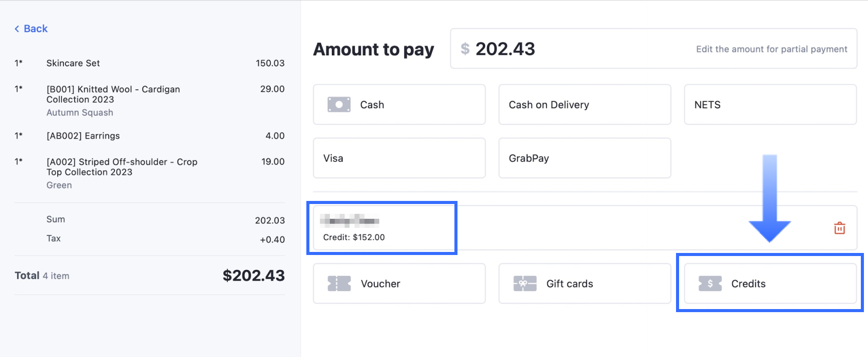Click the Credits dollar icon
This screenshot has width=868, height=357.
click(x=710, y=284)
